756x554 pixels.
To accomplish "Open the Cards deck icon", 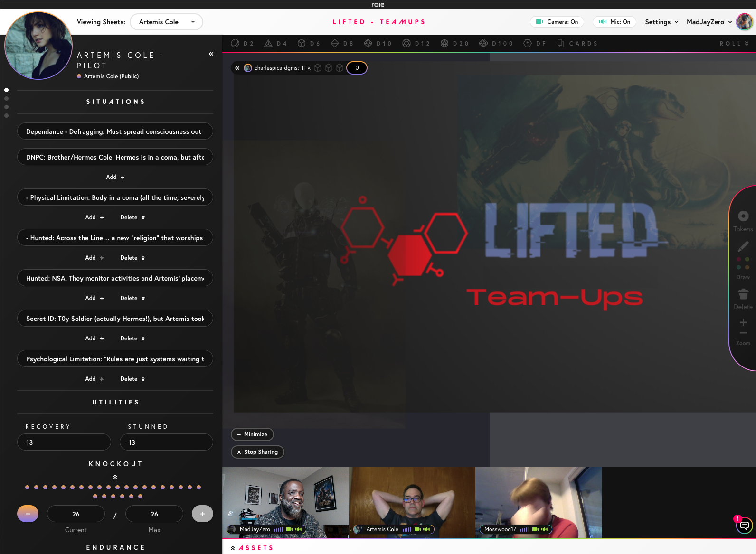I will tap(561, 43).
